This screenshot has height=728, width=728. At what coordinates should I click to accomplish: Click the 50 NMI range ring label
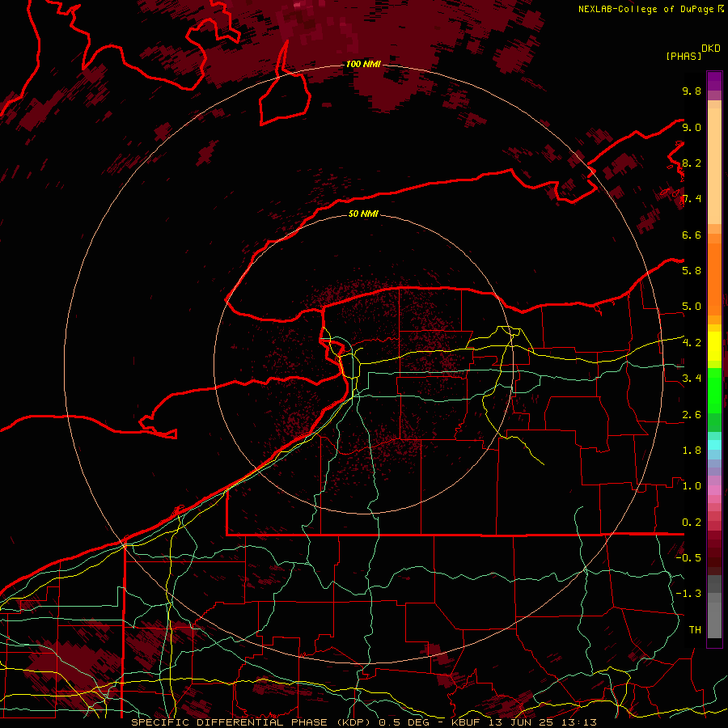click(363, 214)
